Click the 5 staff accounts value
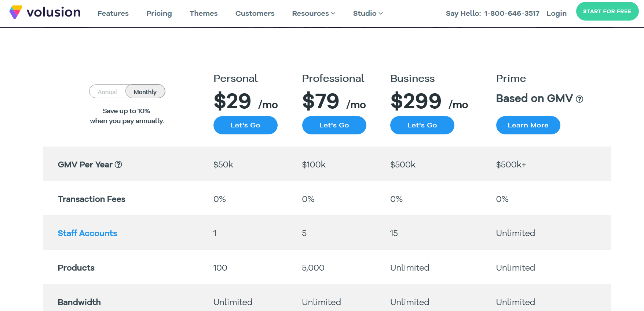Image resolution: width=644 pixels, height=311 pixels. 304,233
